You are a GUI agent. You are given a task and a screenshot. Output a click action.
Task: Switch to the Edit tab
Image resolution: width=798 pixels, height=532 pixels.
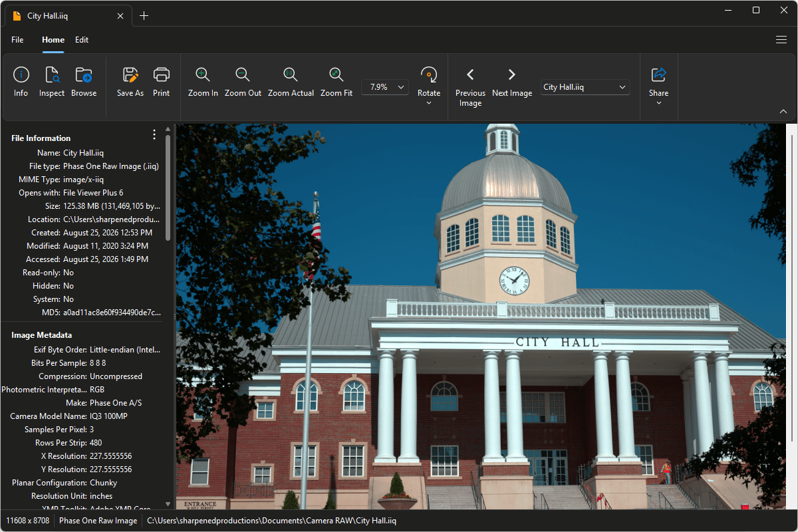pos(82,40)
